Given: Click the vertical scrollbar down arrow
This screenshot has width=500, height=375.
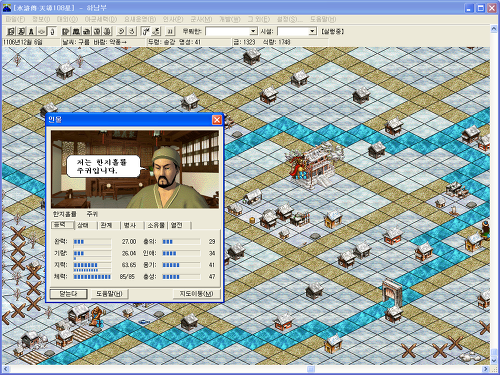Looking at the screenshot, I should [x=494, y=360].
